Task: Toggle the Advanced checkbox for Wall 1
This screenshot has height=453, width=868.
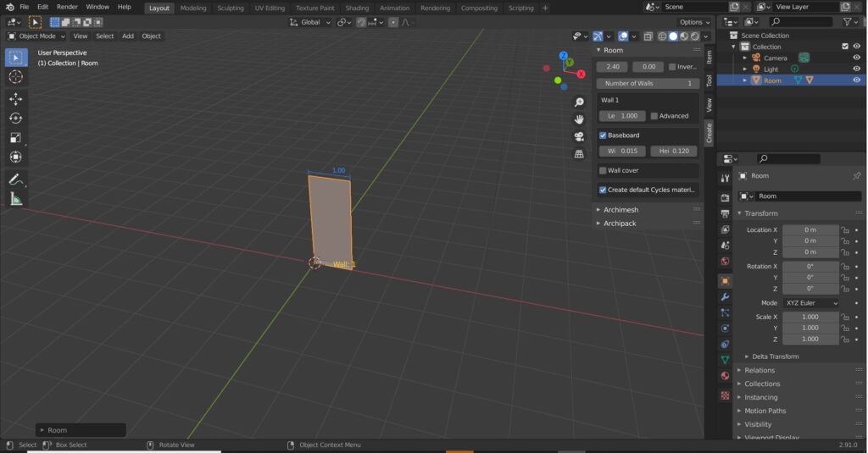Action: 654,116
